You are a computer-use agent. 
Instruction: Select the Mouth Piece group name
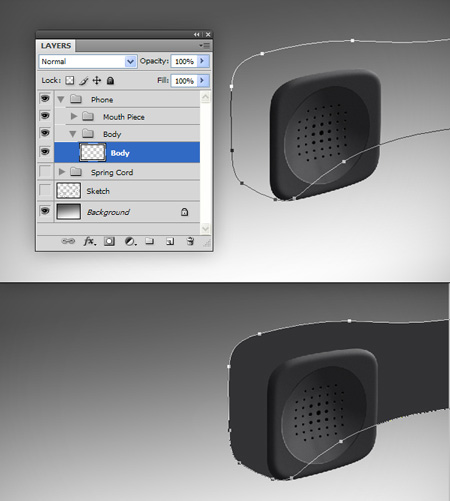(x=124, y=117)
